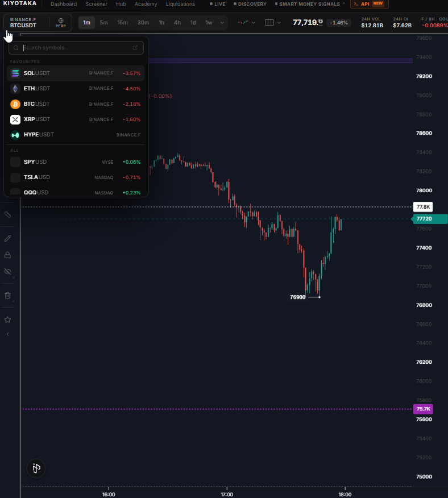Select the 1h timeframe
The width and height of the screenshot is (448, 498).
(x=161, y=23)
